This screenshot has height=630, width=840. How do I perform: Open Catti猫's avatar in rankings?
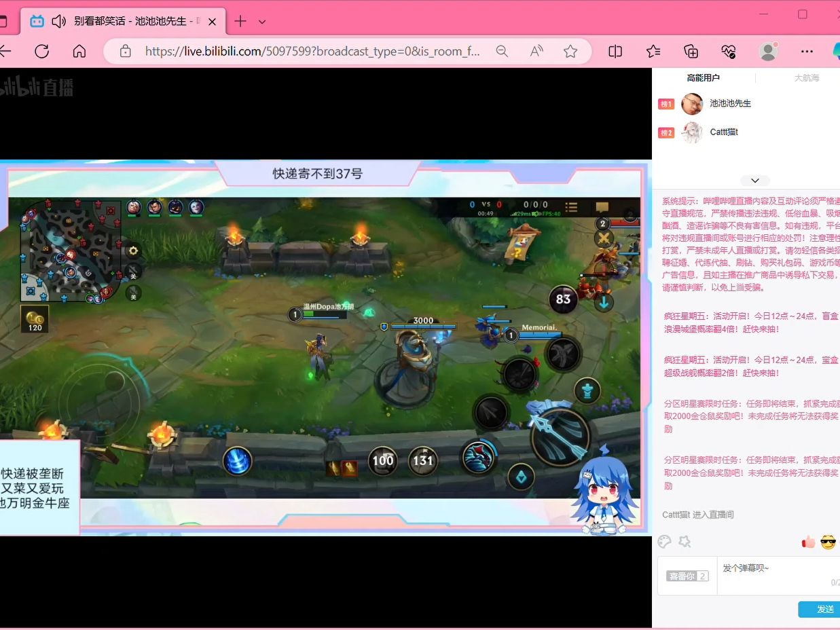(692, 132)
